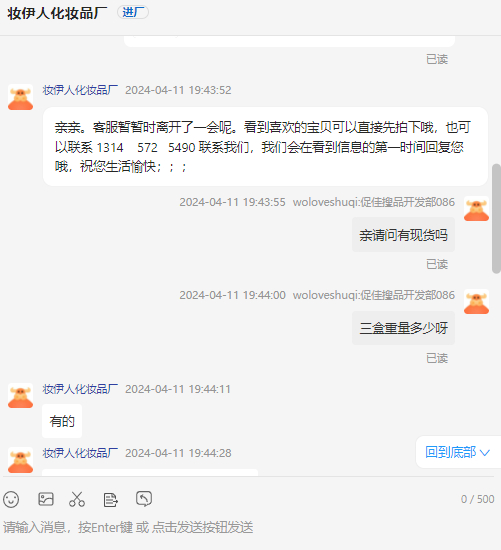Click the 三盒重量多少呀 message bubble
Image resolution: width=501 pixels, height=550 pixels.
pos(403,328)
